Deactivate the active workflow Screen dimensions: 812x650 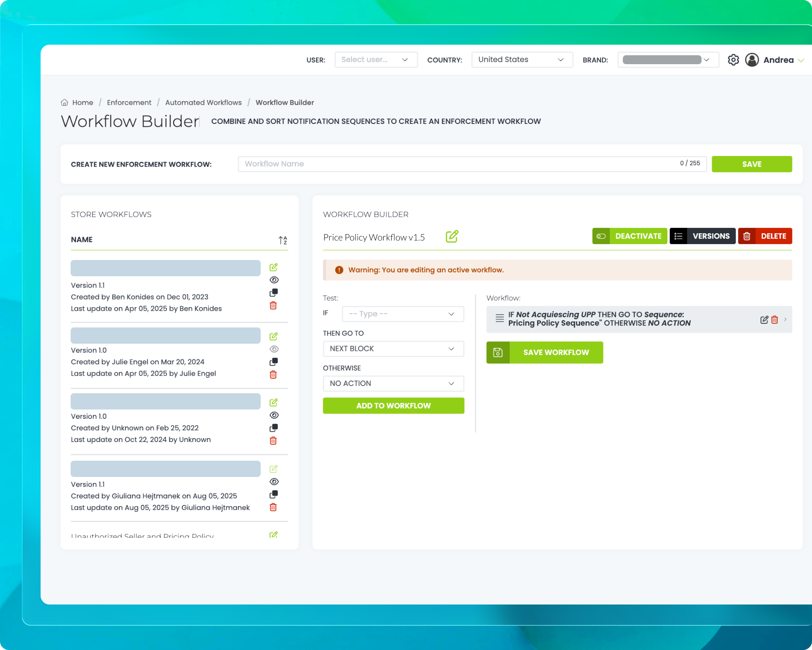click(x=629, y=236)
